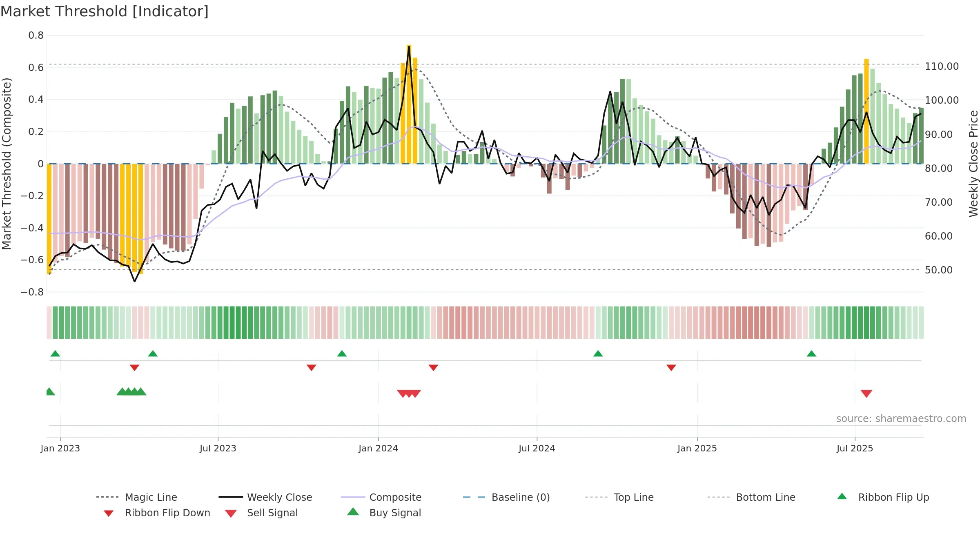Click the Weekly Close Price axis title

[973, 164]
